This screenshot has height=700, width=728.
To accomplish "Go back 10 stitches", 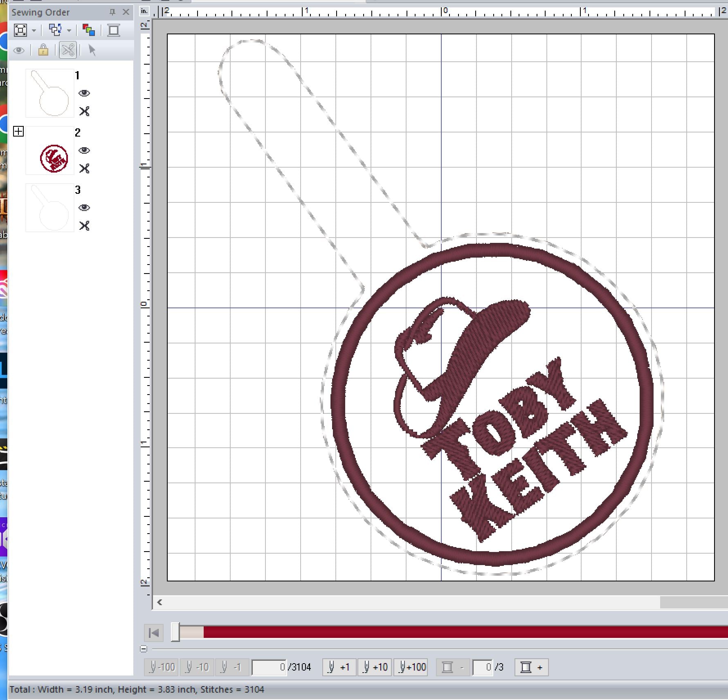I will [197, 667].
